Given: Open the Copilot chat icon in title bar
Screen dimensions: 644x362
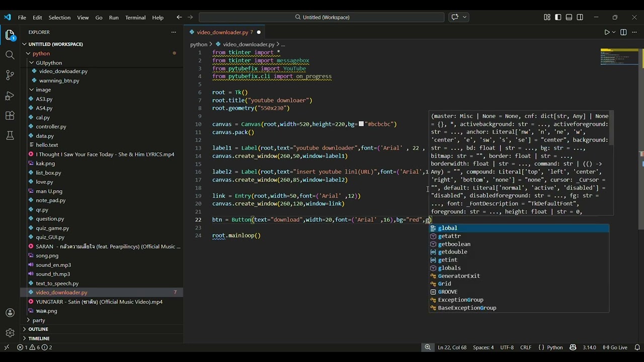Looking at the screenshot, I should (455, 17).
